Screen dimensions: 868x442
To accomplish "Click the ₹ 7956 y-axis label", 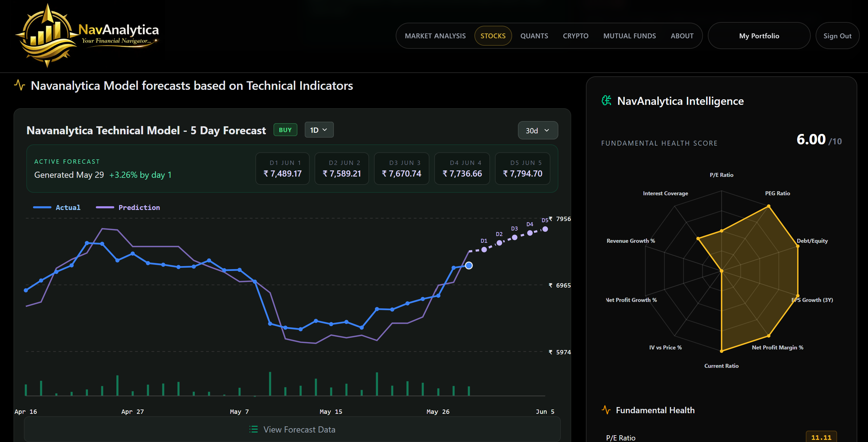I will pyautogui.click(x=560, y=219).
